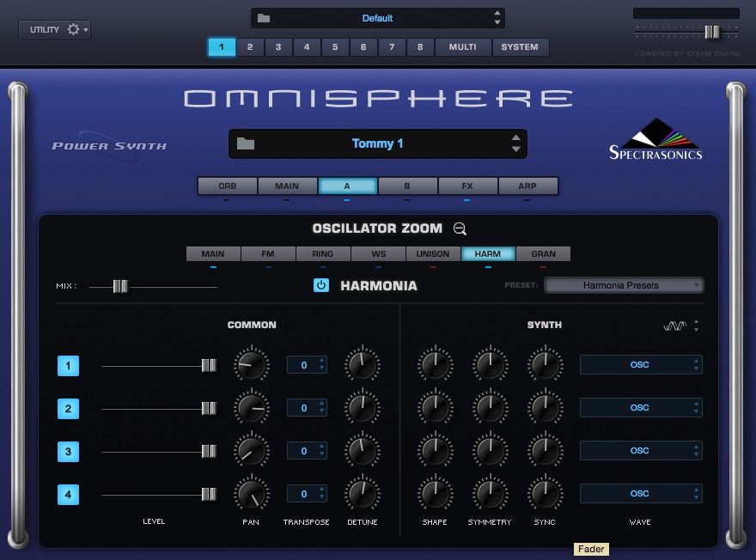Select part 1 button

pos(222,47)
